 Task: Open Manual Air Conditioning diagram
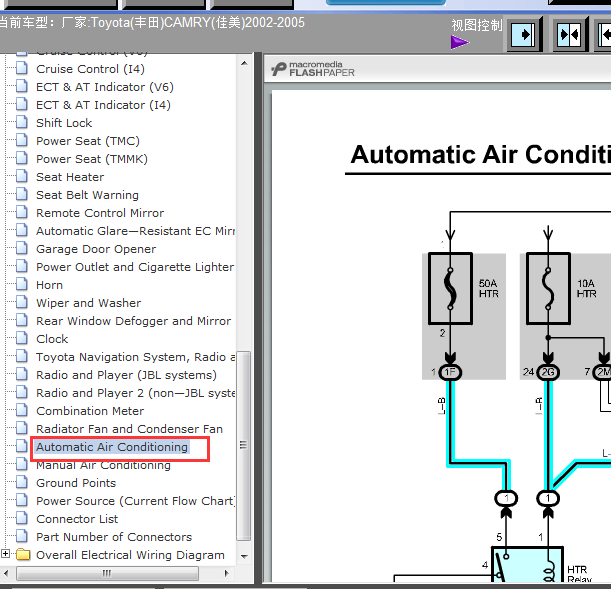(x=103, y=465)
